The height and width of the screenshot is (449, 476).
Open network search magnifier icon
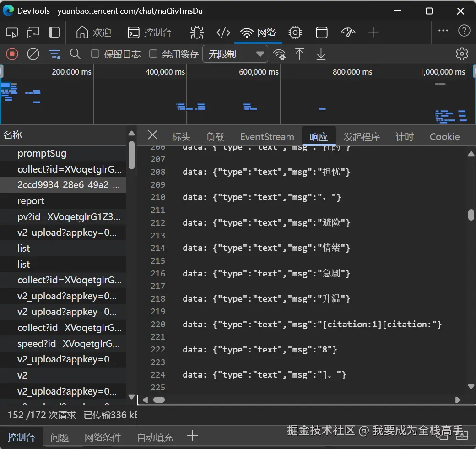(x=75, y=54)
